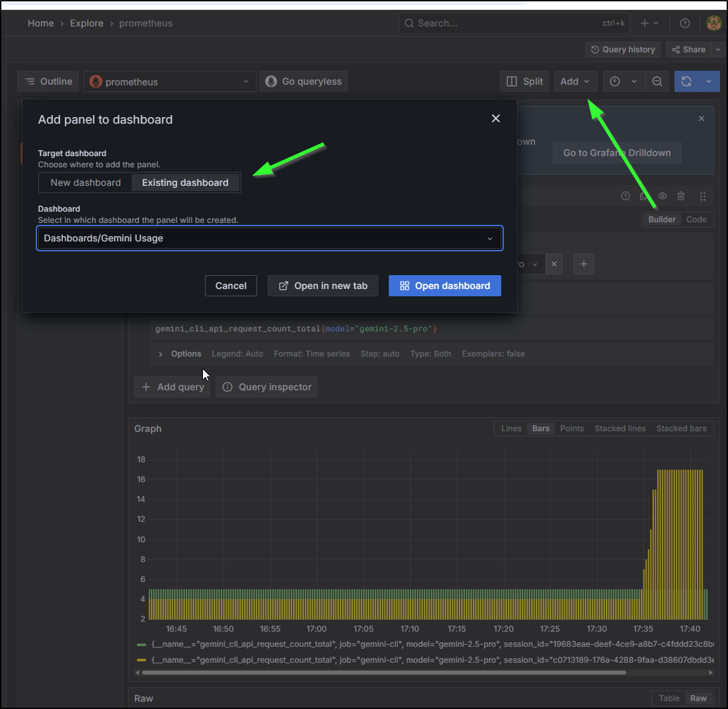
Task: Switch the query editor to Code mode
Action: tap(696, 220)
